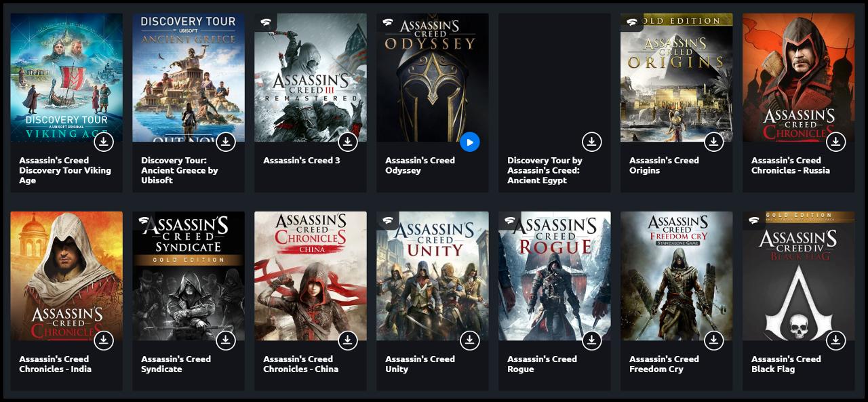The height and width of the screenshot is (402, 868).
Task: Click title 'Discovery Tour: Ancient Greece by Ubisoft'
Action: (180, 170)
